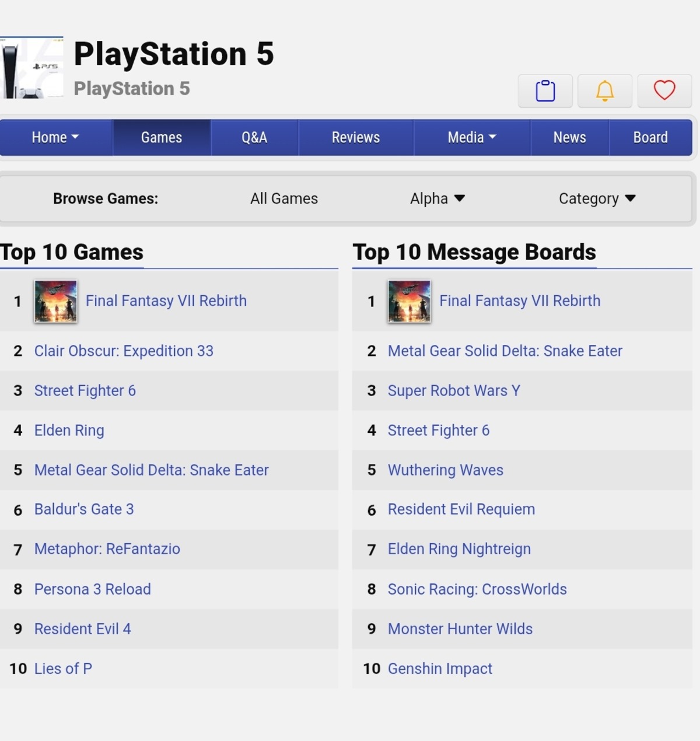Click Final Fantasy VII Rebirth cover in Top Games
This screenshot has height=741, width=700.
point(56,301)
